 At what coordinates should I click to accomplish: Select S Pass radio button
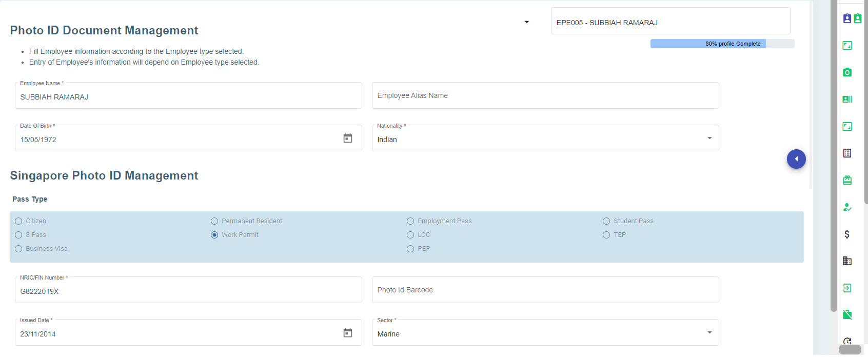18,235
